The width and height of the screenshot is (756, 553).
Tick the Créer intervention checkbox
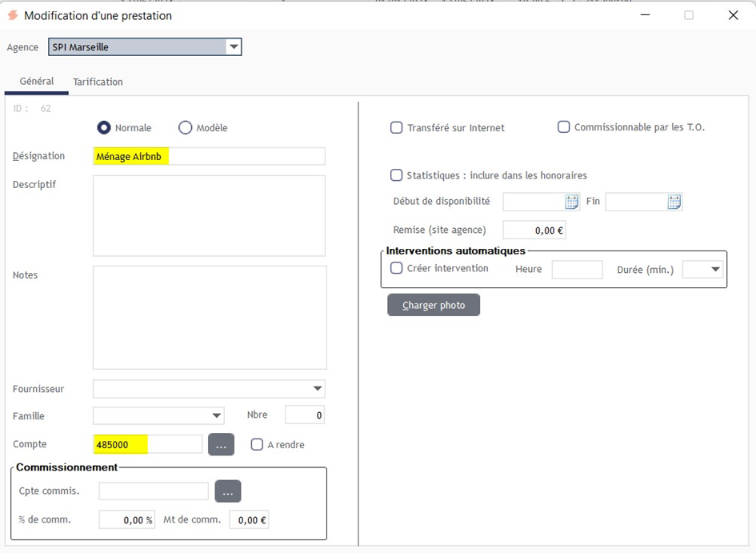(396, 268)
